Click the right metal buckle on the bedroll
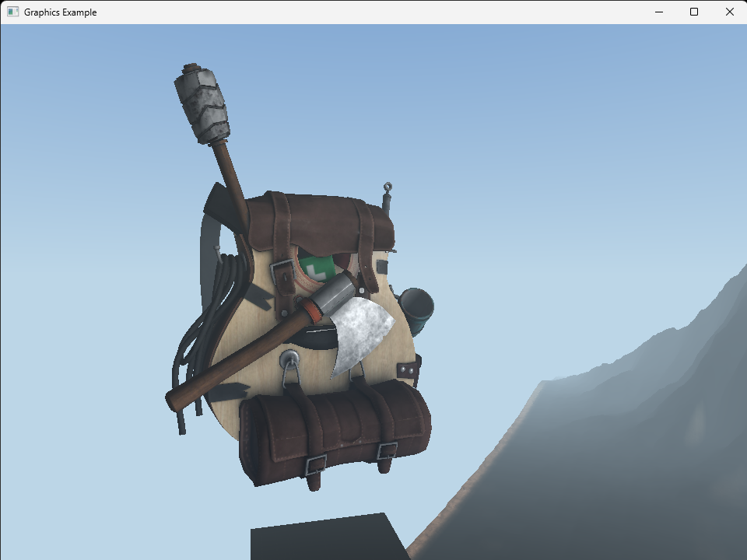Viewport: 747px width, 560px height. 387,450
